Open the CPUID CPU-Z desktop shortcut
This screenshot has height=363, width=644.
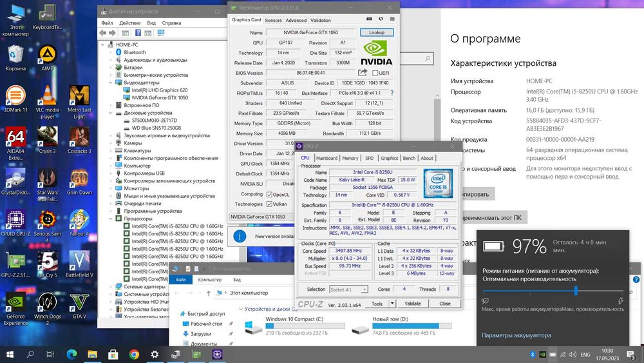click(15, 223)
